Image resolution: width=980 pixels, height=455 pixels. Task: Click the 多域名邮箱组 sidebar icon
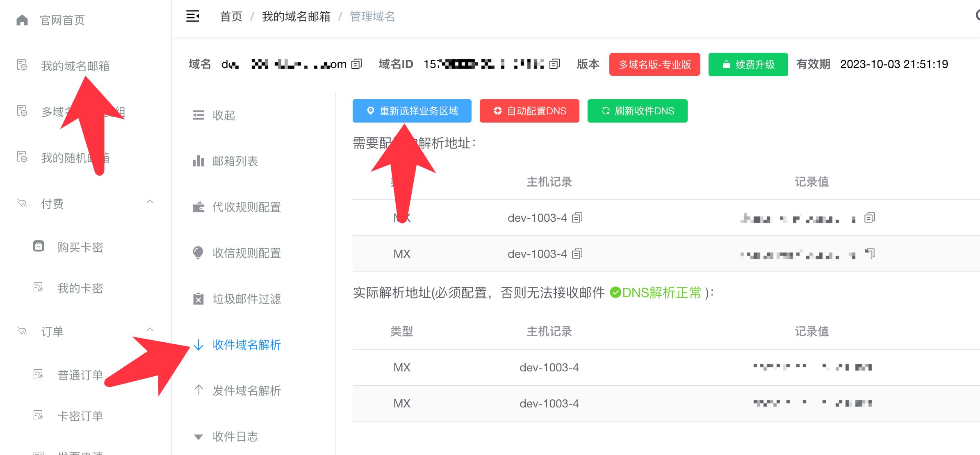(22, 111)
